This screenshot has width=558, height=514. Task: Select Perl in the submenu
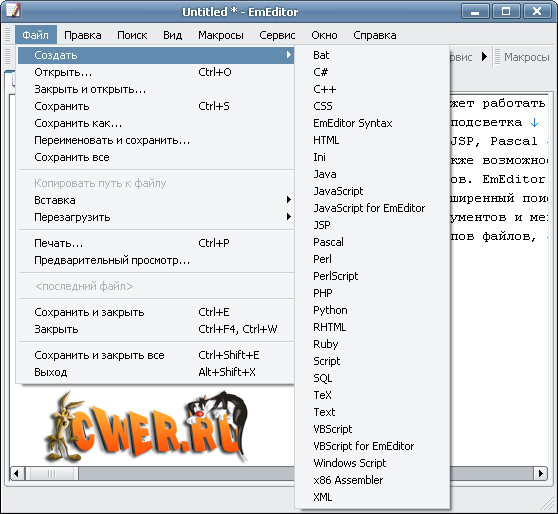(x=372, y=259)
